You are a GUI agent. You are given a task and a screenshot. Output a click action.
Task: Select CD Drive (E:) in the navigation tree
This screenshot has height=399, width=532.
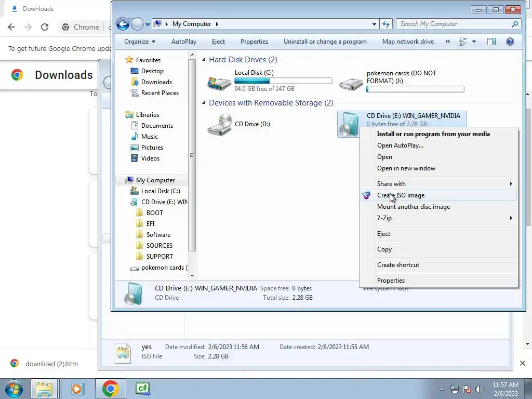[x=164, y=202]
